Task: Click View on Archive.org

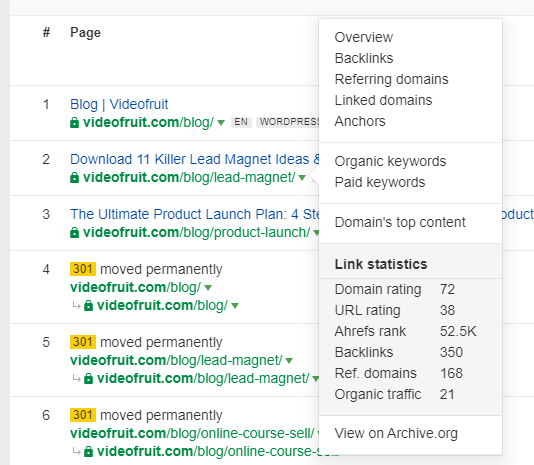Action: [x=396, y=433]
